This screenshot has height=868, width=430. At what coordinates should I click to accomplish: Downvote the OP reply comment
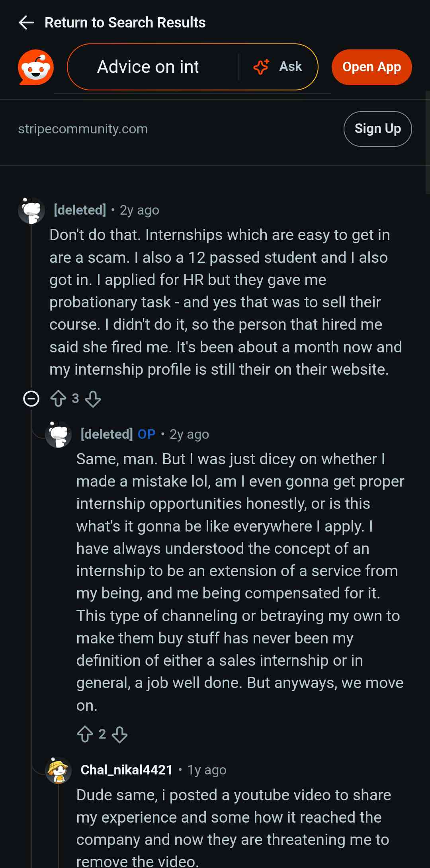[x=119, y=734]
